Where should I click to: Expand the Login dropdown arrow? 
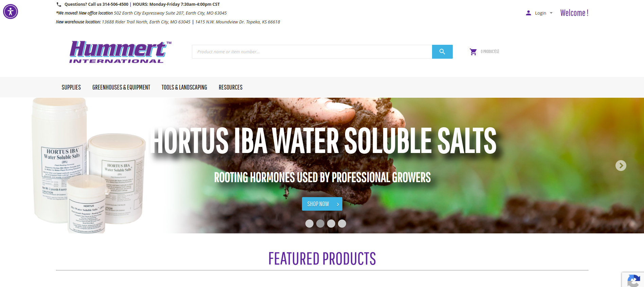point(551,13)
